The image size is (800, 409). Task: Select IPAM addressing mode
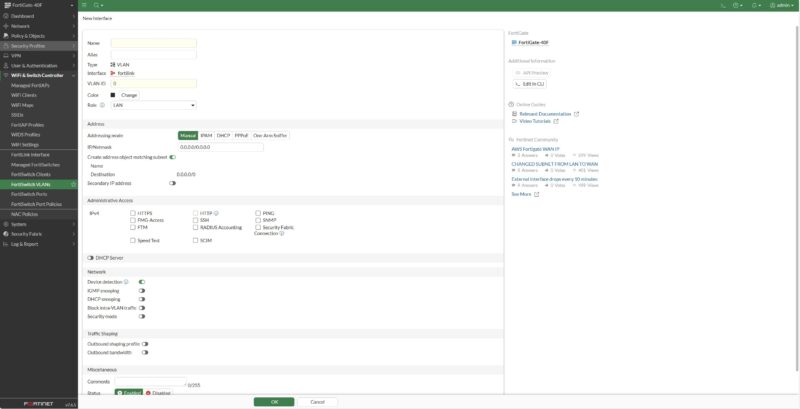[x=206, y=136]
